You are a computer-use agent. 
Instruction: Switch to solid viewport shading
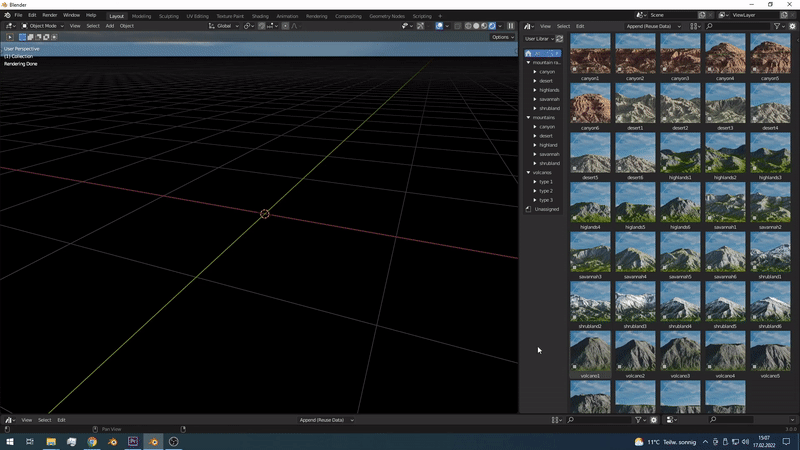[476, 26]
